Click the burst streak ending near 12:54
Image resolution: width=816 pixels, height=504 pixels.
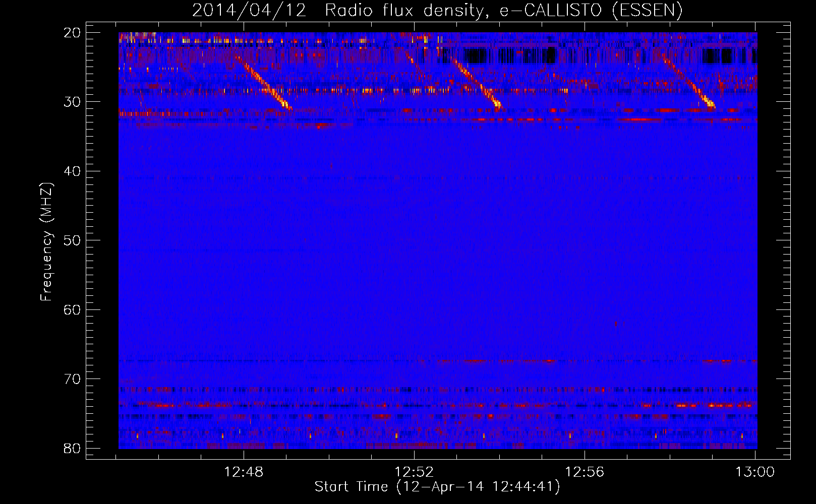(x=477, y=84)
